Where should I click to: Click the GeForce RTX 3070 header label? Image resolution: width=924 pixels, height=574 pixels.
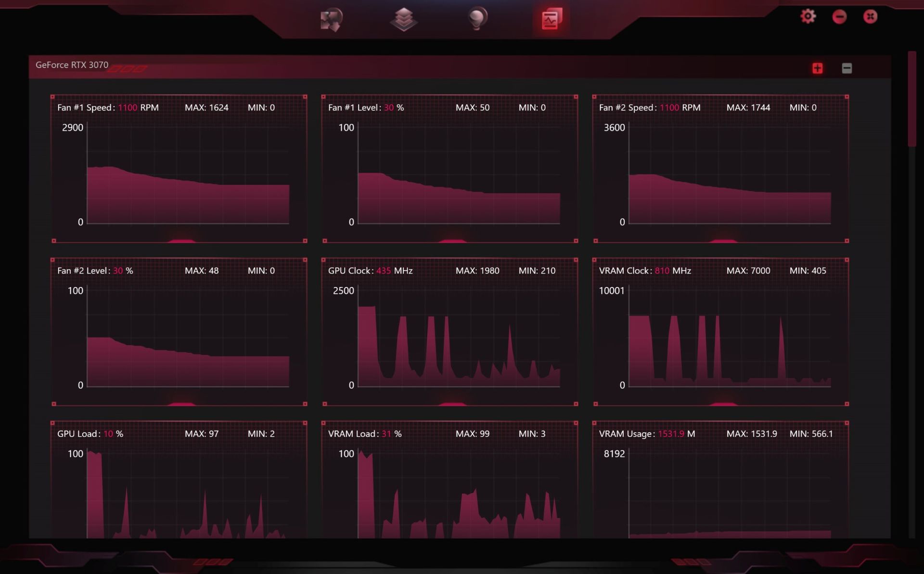pos(72,65)
